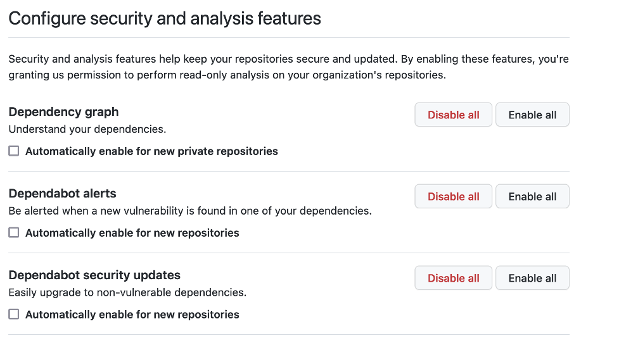Image resolution: width=619 pixels, height=364 pixels.
Task: Click the 'Easily upgrade to non-vulnerable dependencies' description
Action: (127, 292)
